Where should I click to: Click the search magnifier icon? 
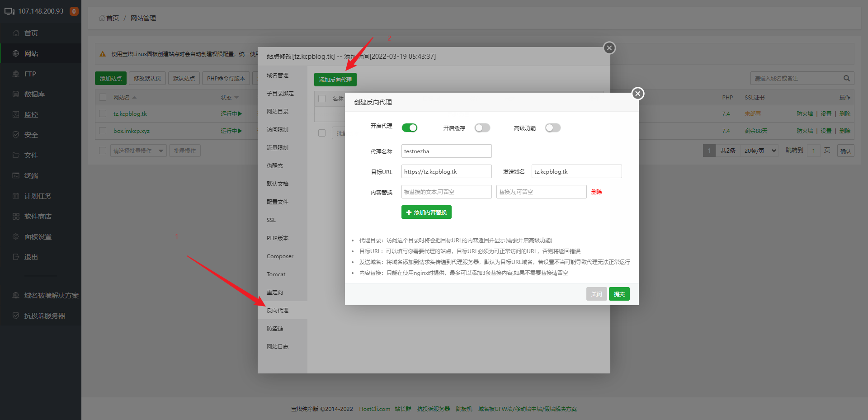846,78
